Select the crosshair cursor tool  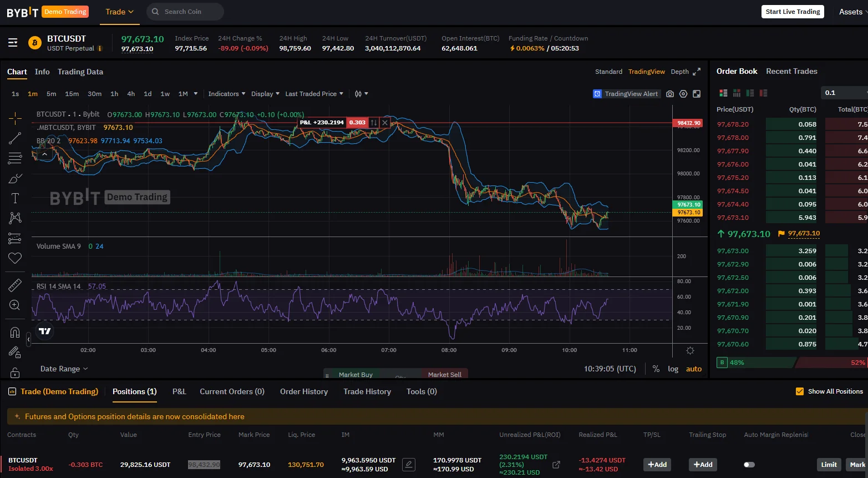pos(15,118)
